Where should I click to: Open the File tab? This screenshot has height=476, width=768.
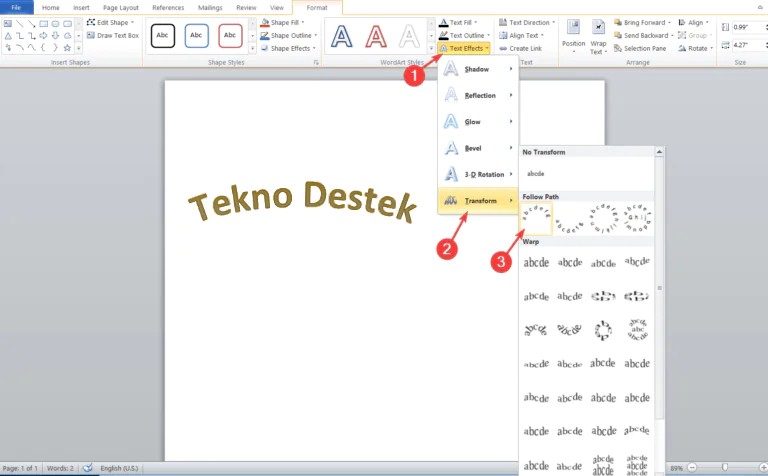click(16, 7)
